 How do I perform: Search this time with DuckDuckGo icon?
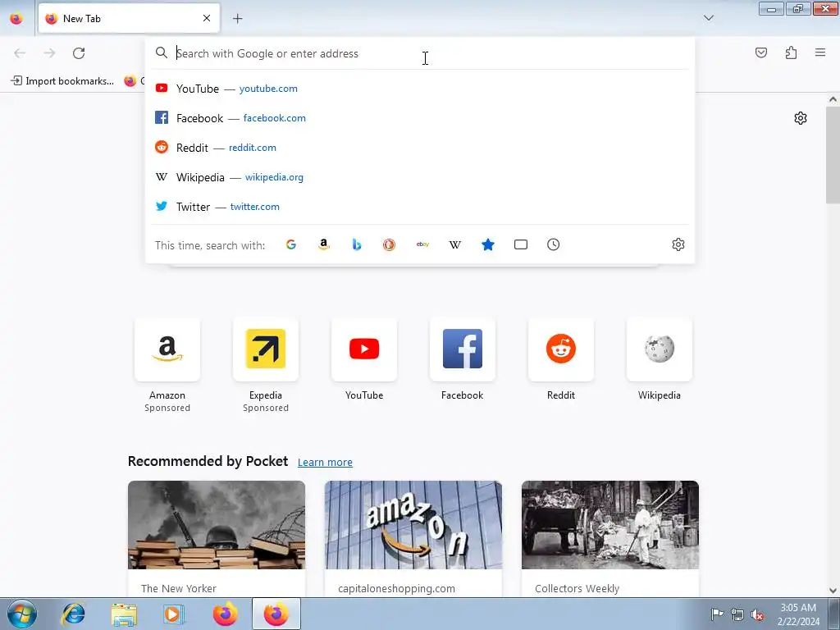[x=389, y=244]
